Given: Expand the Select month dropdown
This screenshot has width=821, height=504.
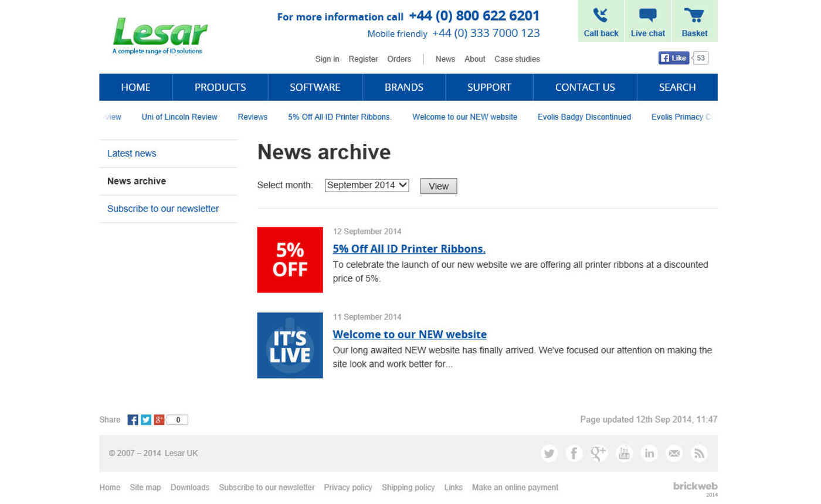Looking at the screenshot, I should pyautogui.click(x=367, y=185).
